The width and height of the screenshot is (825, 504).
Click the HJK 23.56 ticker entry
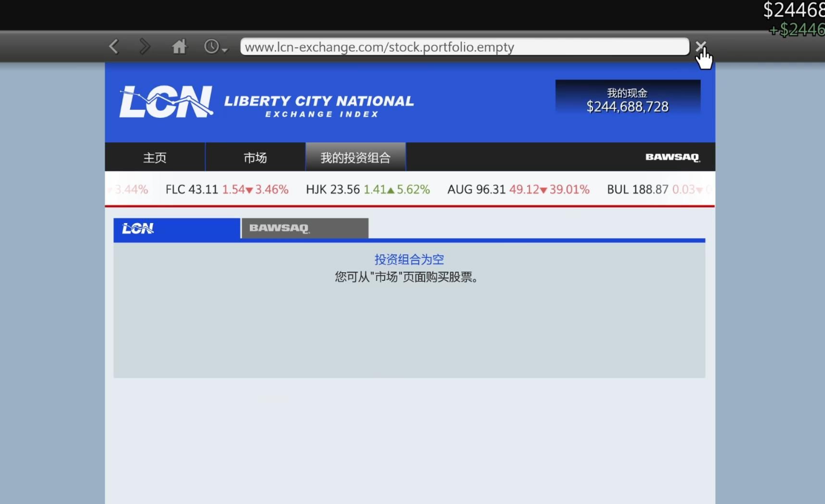(368, 190)
